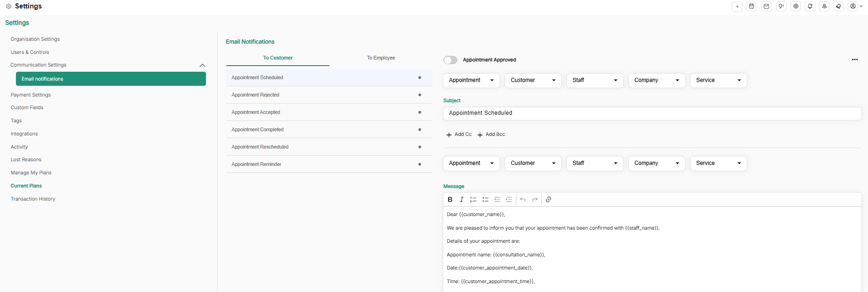The width and height of the screenshot is (868, 292).
Task: Open the Service dropdown above Message
Action: (x=718, y=164)
